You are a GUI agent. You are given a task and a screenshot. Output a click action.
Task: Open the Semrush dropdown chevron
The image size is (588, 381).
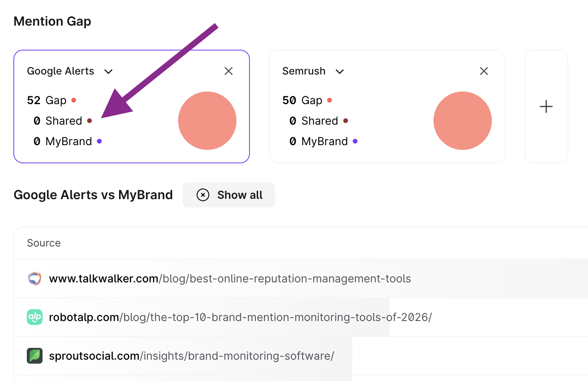point(340,71)
